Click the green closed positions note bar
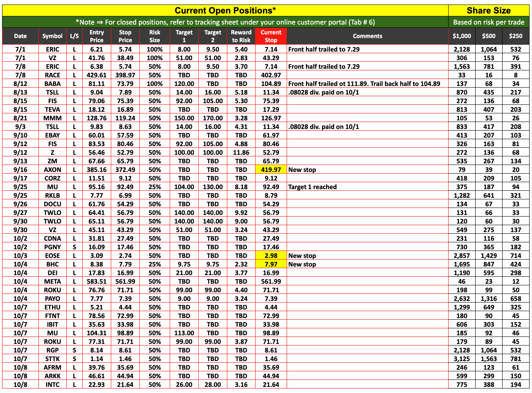532x393 pixels. tap(225, 22)
